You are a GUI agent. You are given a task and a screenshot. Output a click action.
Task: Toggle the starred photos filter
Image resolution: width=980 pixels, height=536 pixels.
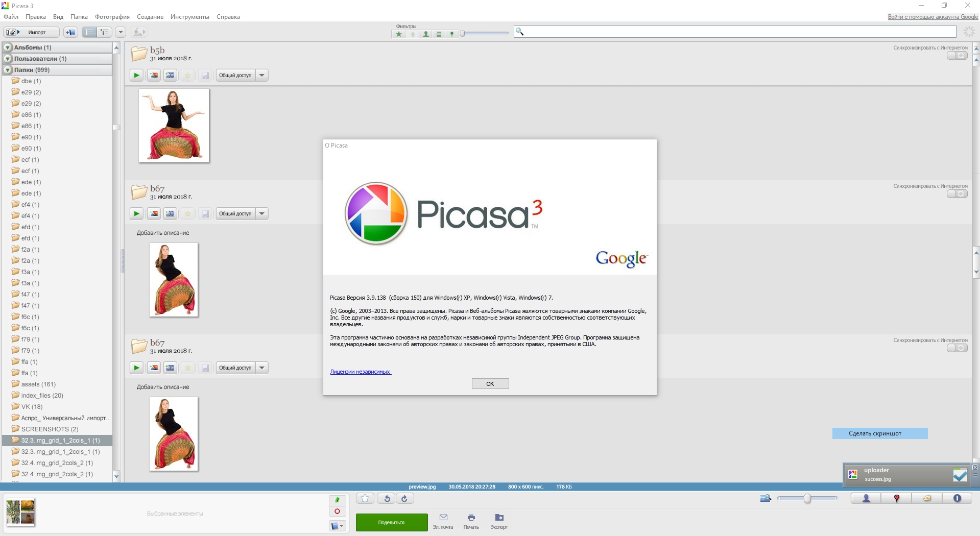tap(399, 34)
